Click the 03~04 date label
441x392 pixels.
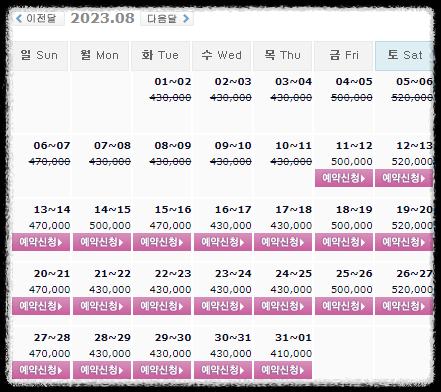click(294, 82)
